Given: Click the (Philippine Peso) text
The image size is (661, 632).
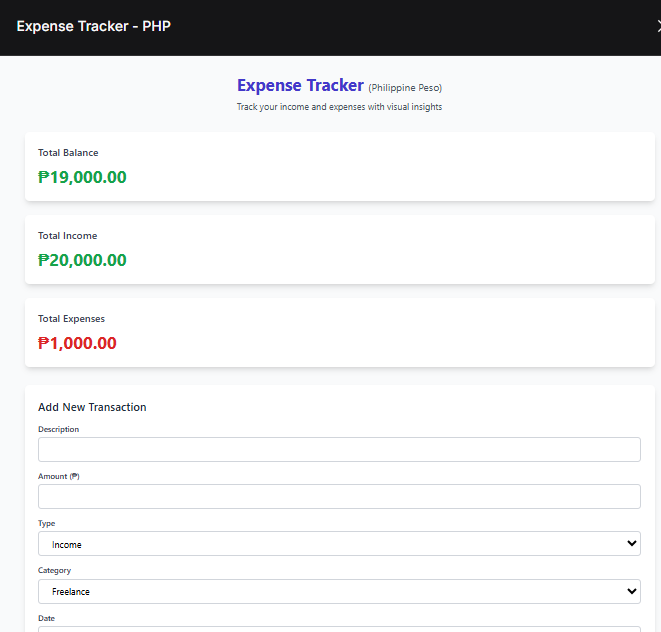Looking at the screenshot, I should click(405, 88).
